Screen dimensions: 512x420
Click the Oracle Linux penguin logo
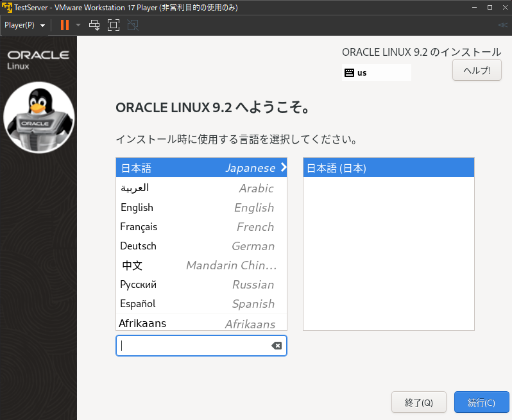39,117
